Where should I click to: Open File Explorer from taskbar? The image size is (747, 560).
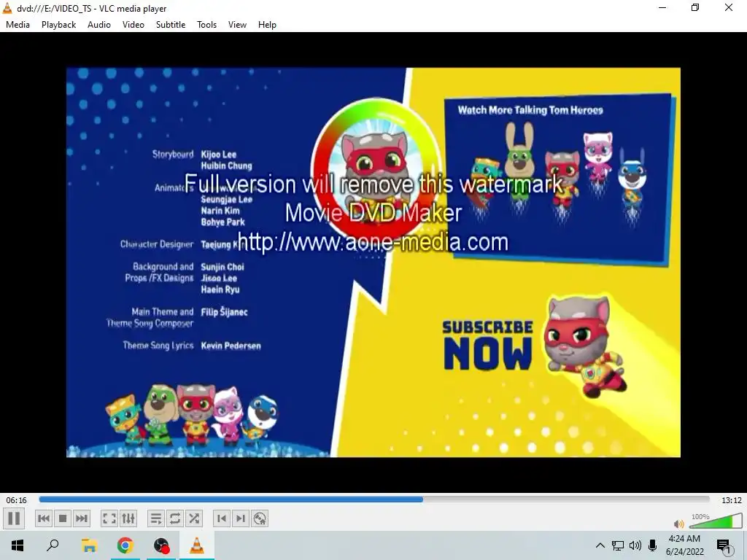[89, 545]
